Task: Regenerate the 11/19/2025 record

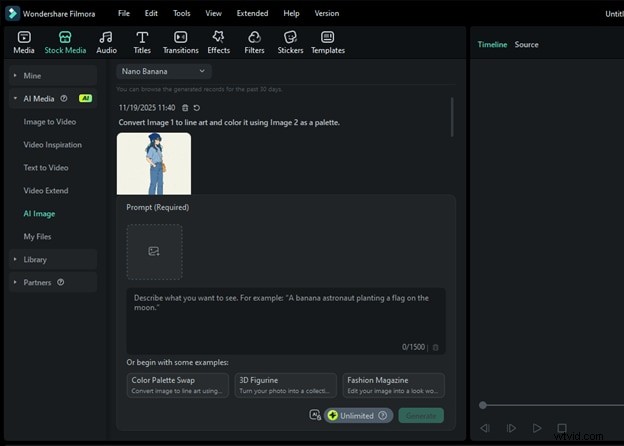Action: point(197,108)
